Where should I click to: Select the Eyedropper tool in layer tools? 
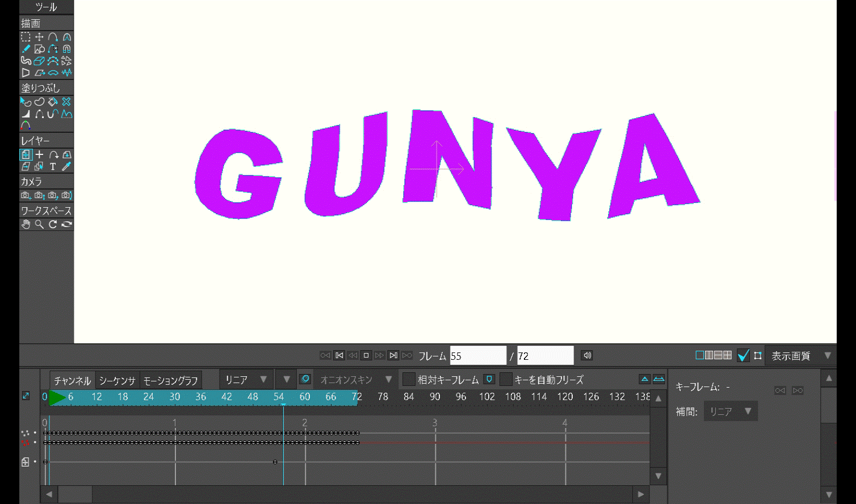(x=66, y=166)
